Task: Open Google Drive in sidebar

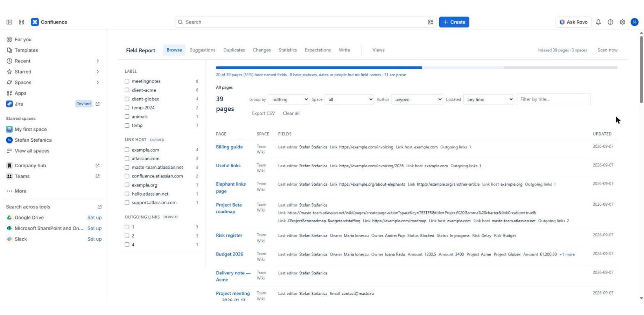Action: (29, 218)
